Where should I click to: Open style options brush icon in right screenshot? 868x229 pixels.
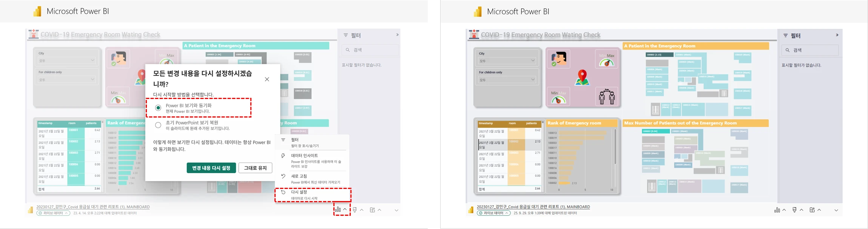(x=797, y=210)
